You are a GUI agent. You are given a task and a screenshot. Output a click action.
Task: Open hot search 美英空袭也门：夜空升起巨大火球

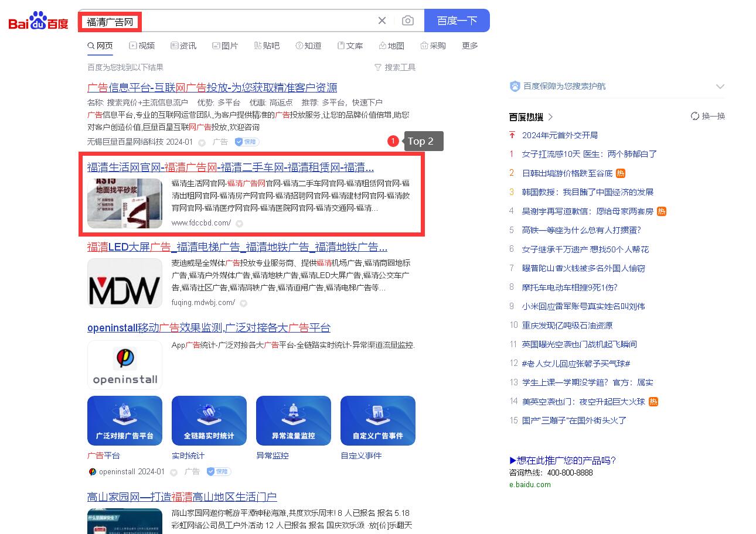584,402
